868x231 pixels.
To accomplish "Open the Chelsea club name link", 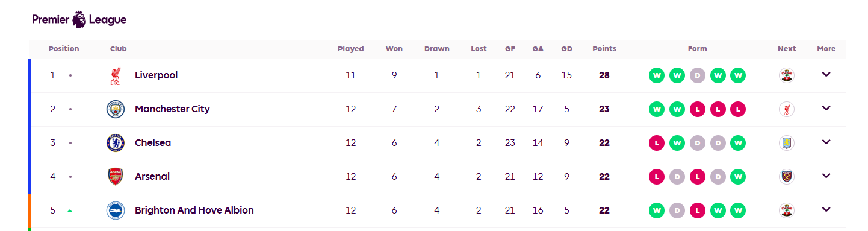I will [x=153, y=143].
